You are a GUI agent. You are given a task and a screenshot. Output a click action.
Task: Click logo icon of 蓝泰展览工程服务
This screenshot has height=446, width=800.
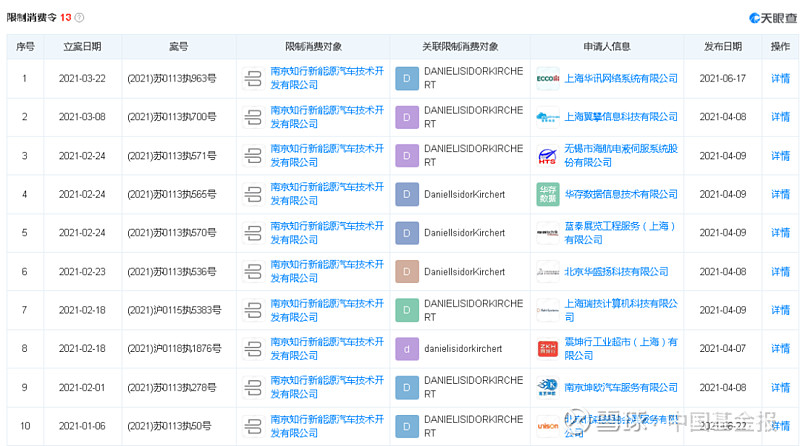coord(548,233)
